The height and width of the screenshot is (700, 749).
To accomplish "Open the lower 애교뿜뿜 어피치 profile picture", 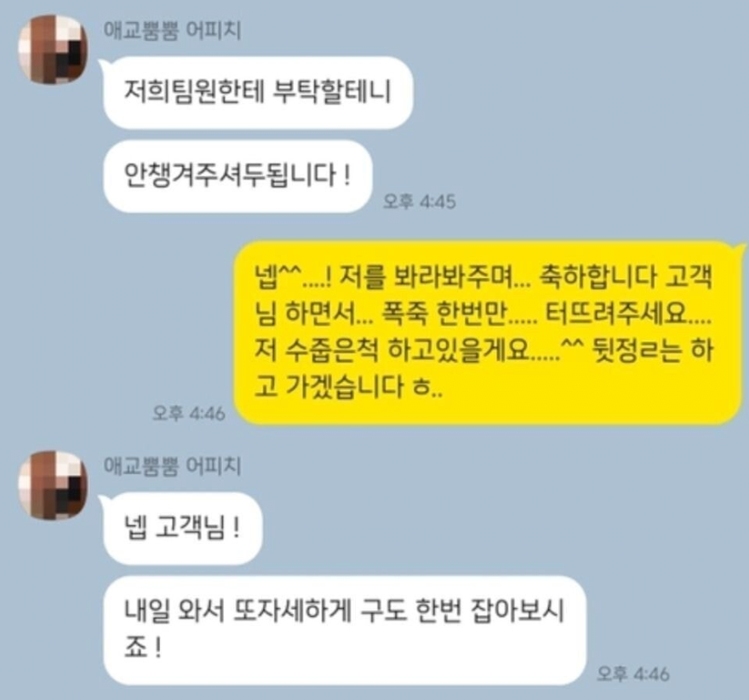I will point(53,485).
